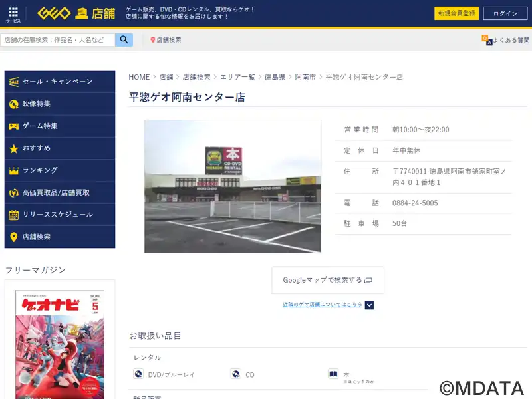
Task: Click the book rental icon
Action: click(x=333, y=374)
